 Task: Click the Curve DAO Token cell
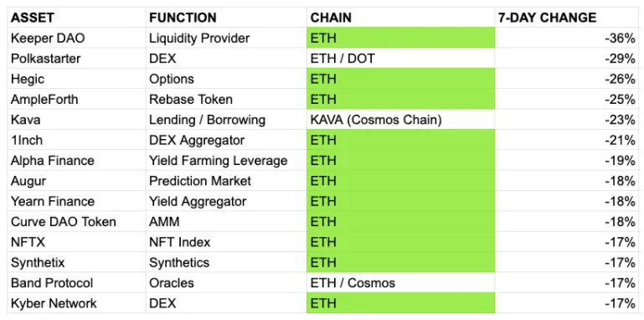coord(76,221)
